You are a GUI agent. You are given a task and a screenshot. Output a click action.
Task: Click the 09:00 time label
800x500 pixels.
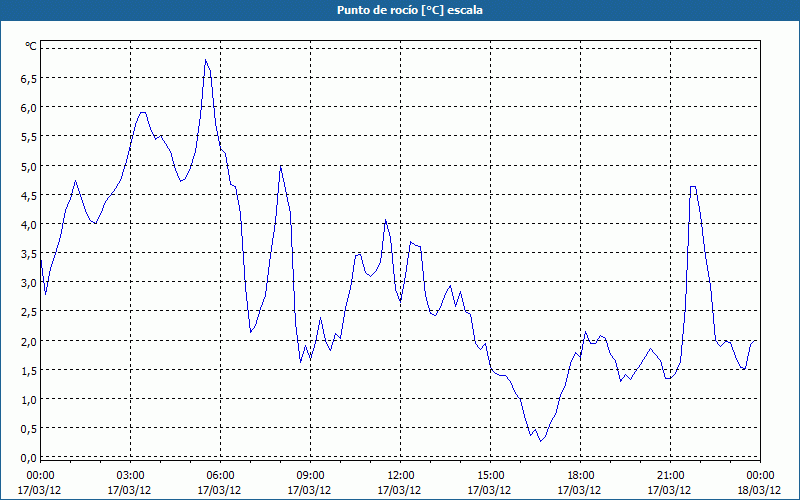pyautogui.click(x=310, y=476)
